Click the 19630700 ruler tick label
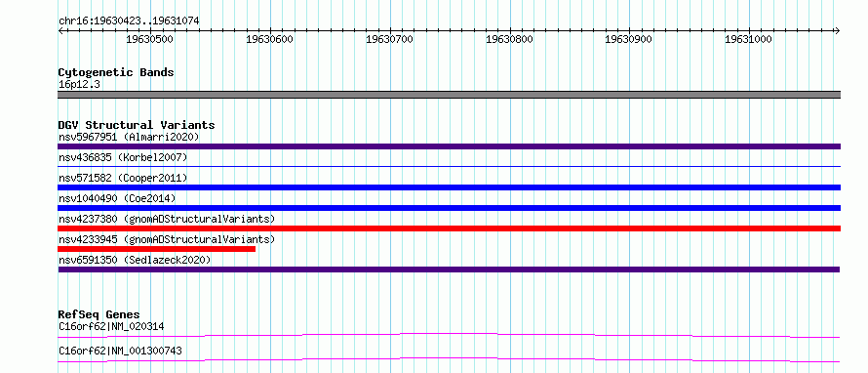The height and width of the screenshot is (373, 868). coord(390,39)
